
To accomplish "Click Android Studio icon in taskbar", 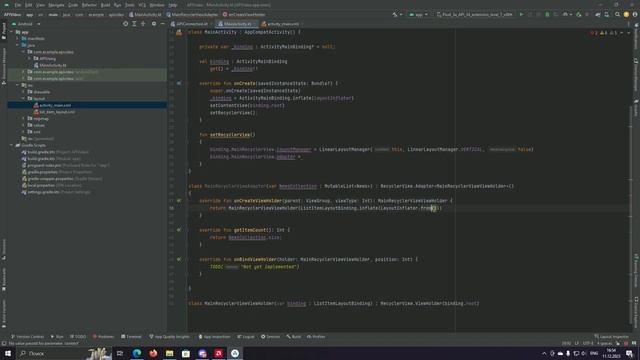I will pos(235,353).
